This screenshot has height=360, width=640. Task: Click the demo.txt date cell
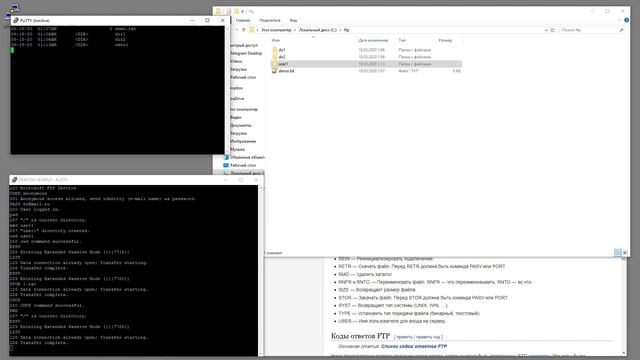[x=371, y=71]
